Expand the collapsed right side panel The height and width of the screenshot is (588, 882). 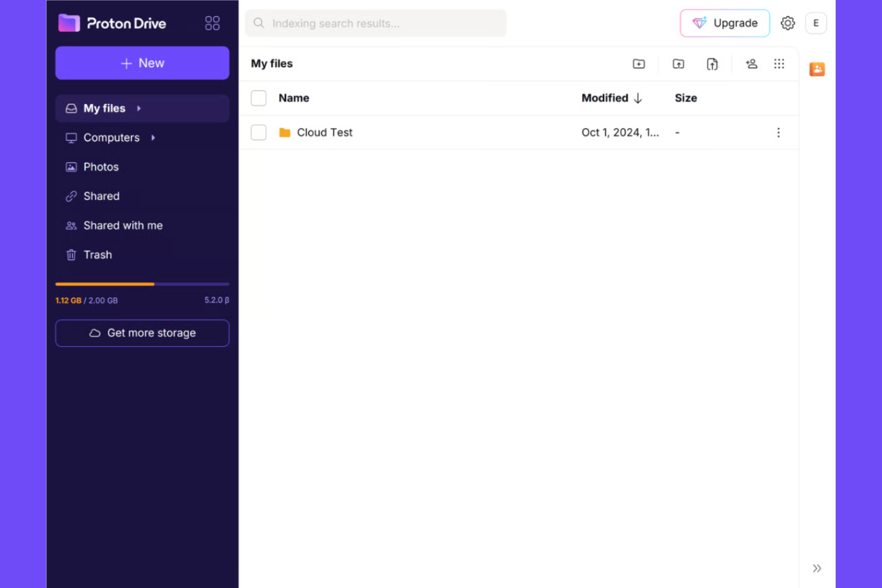[x=817, y=568]
